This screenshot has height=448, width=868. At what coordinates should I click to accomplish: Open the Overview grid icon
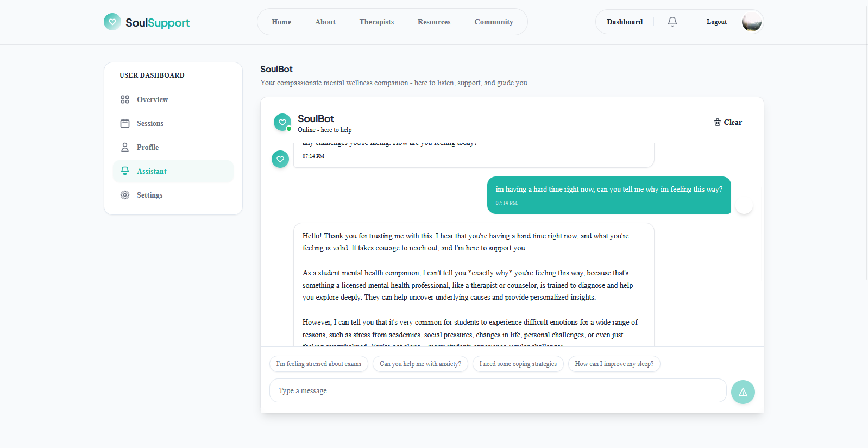coord(125,99)
